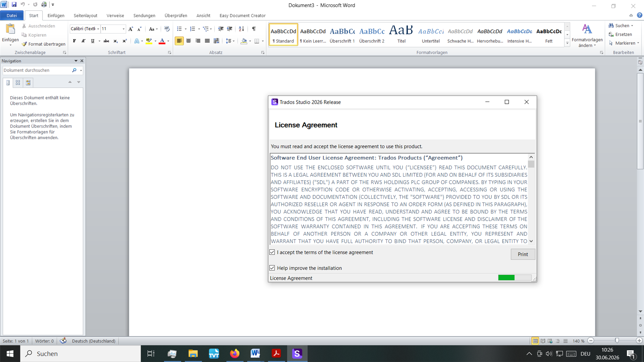Toggle Help improve the installation checkbox
This screenshot has height=362, width=644.
[x=272, y=268]
